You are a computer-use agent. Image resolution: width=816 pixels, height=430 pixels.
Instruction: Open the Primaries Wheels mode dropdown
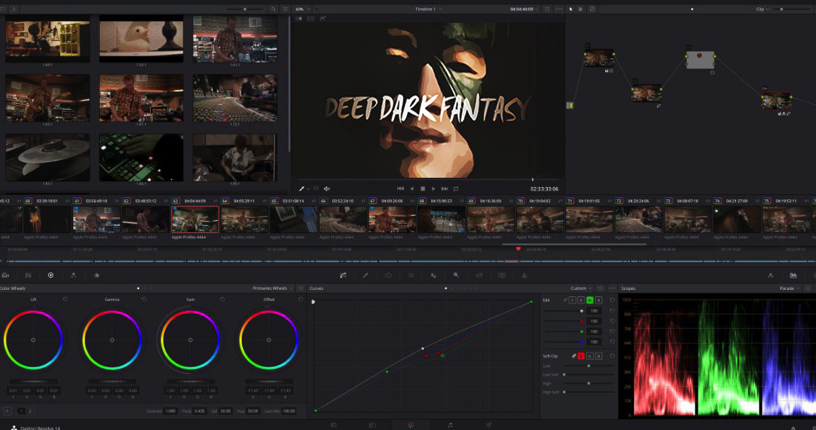coord(272,288)
